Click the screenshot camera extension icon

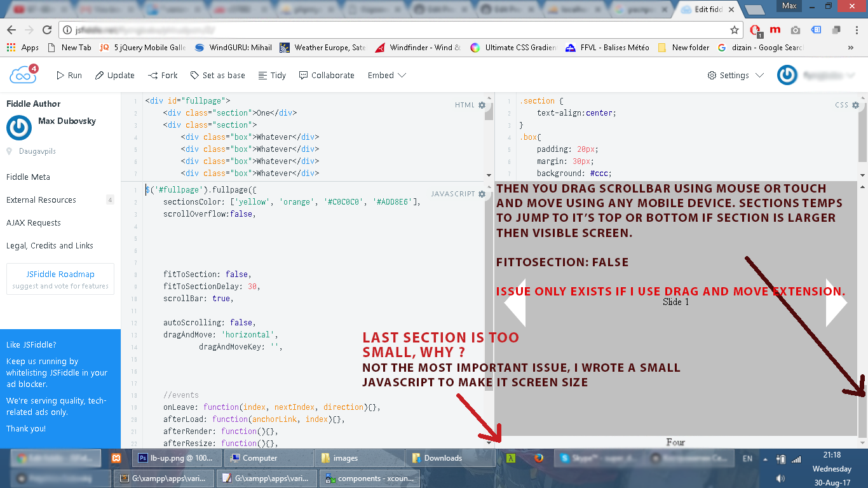795,29
